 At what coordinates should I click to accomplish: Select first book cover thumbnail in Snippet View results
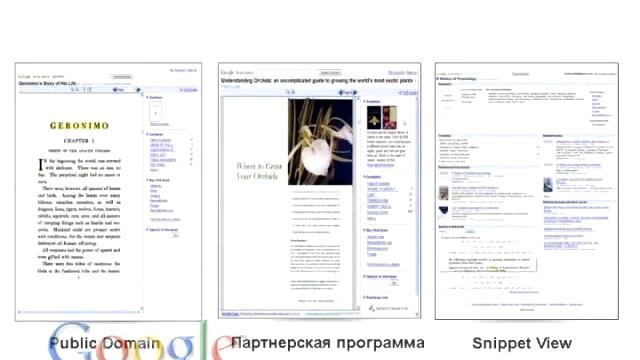(x=444, y=193)
